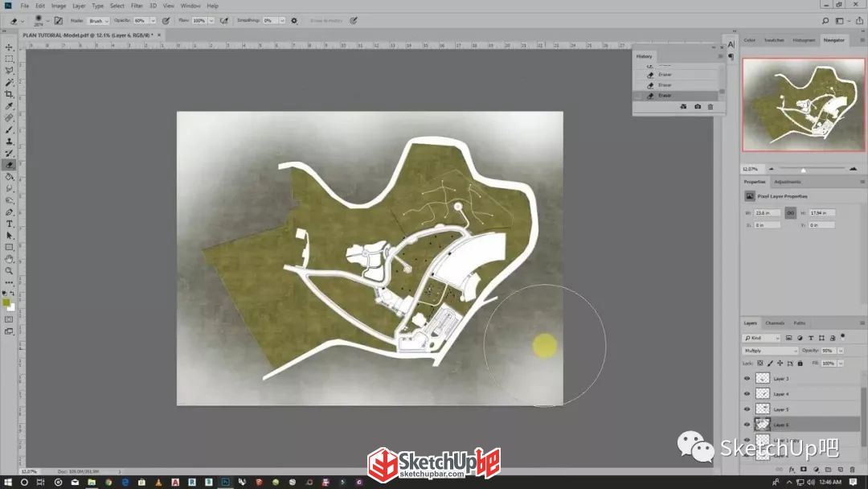Screen dimensions: 868x489
Task: Switch to the Paths tab
Action: [800, 323]
